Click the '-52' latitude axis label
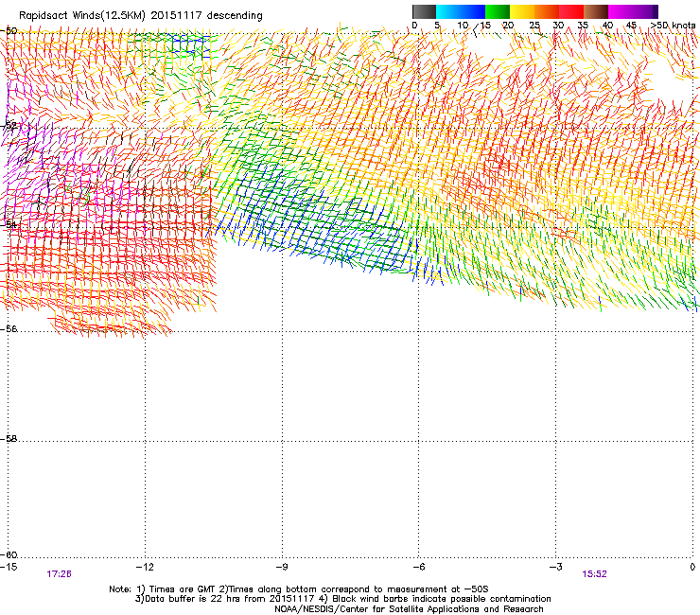This screenshot has height=615, width=700. pyautogui.click(x=9, y=125)
